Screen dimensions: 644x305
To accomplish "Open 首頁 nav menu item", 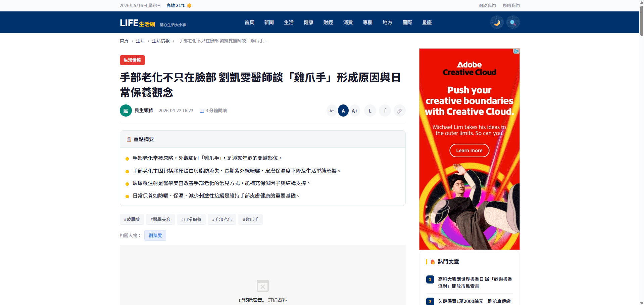I will click(x=249, y=23).
